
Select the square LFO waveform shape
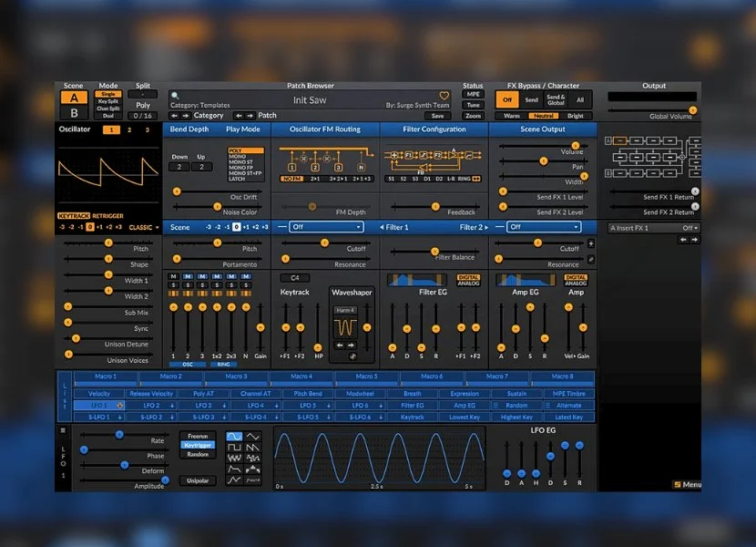click(234, 449)
